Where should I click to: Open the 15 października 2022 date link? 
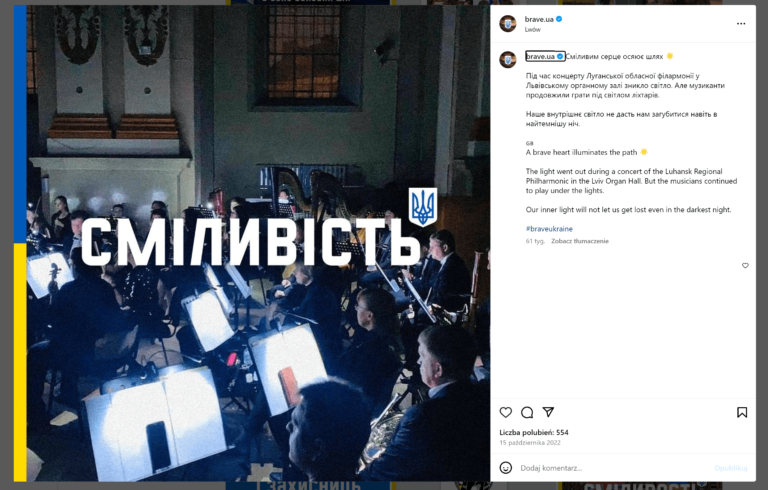[x=530, y=443]
